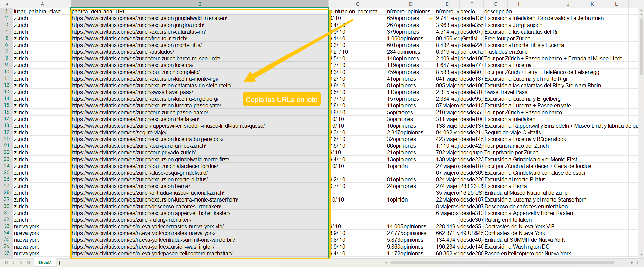Click the vertical scrollbar down arrow

pos(641,255)
